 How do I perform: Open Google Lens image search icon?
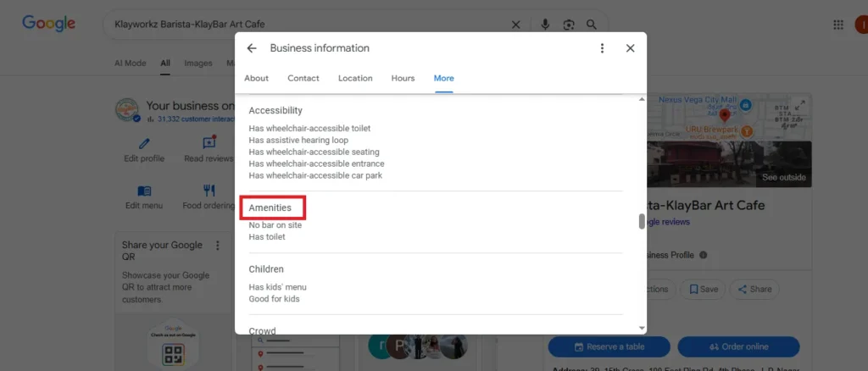(569, 25)
